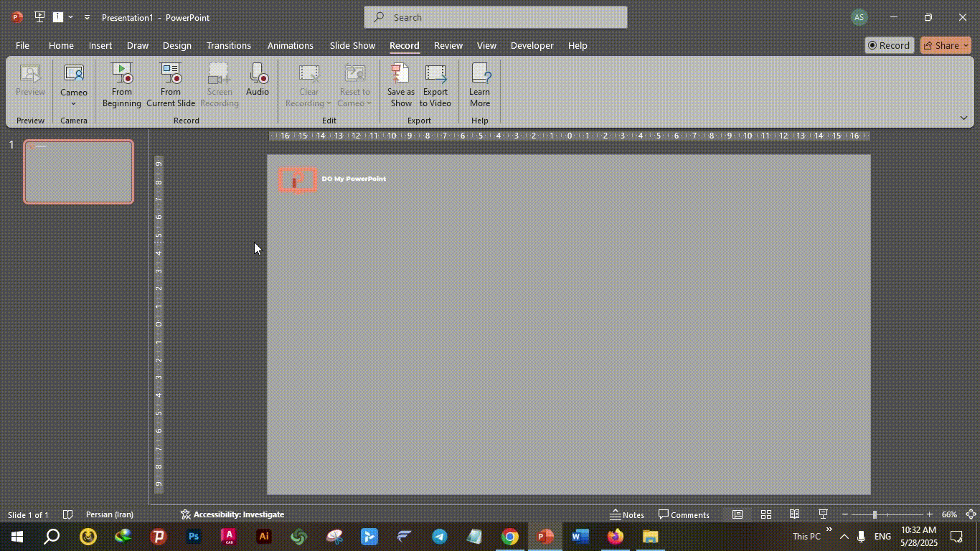Switch to Slide Sorter view
The height and width of the screenshot is (551, 980).
(765, 514)
